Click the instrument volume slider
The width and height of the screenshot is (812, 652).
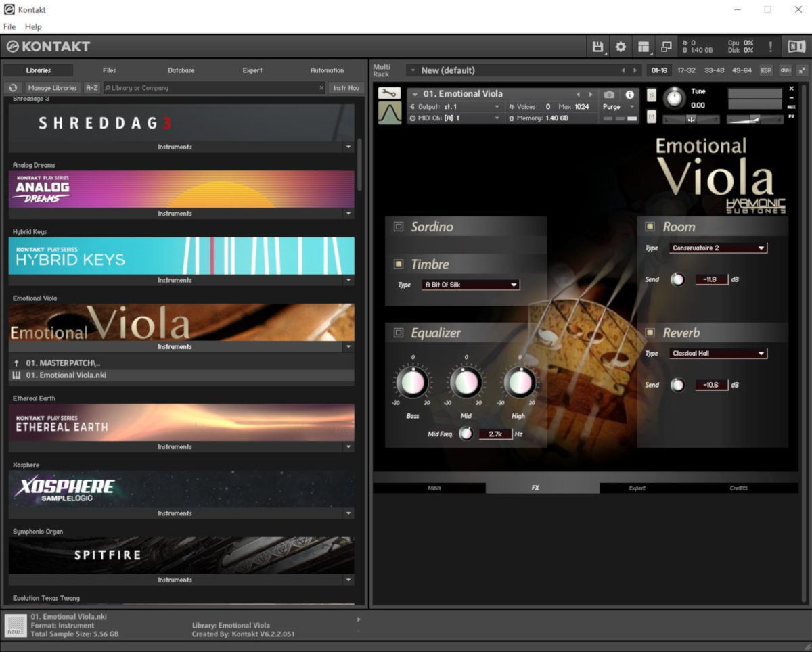tap(755, 120)
